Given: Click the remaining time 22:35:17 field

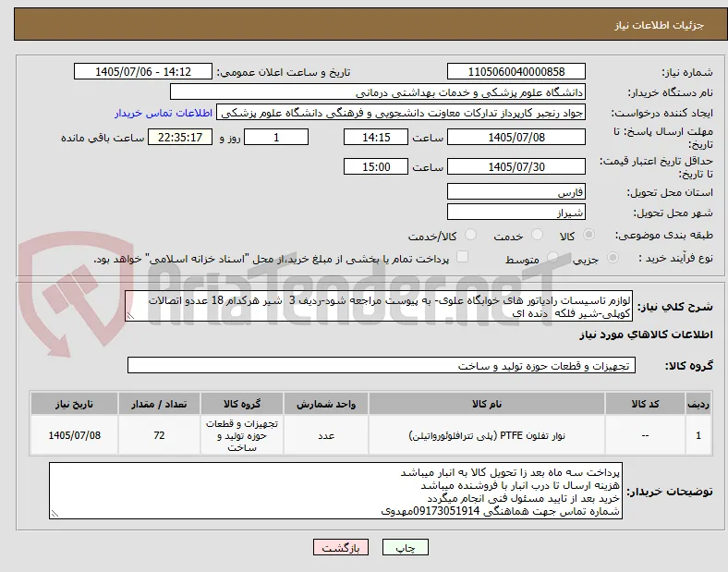Looking at the screenshot, I should 180,138.
